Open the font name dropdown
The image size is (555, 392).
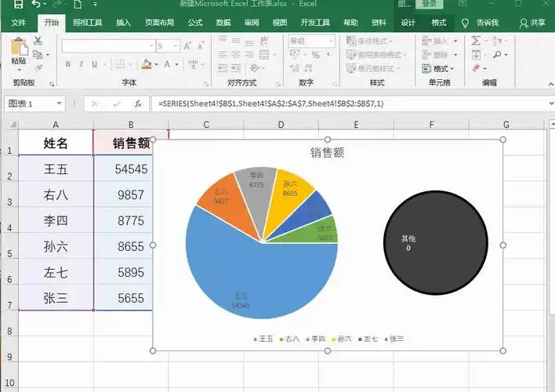tap(151, 46)
